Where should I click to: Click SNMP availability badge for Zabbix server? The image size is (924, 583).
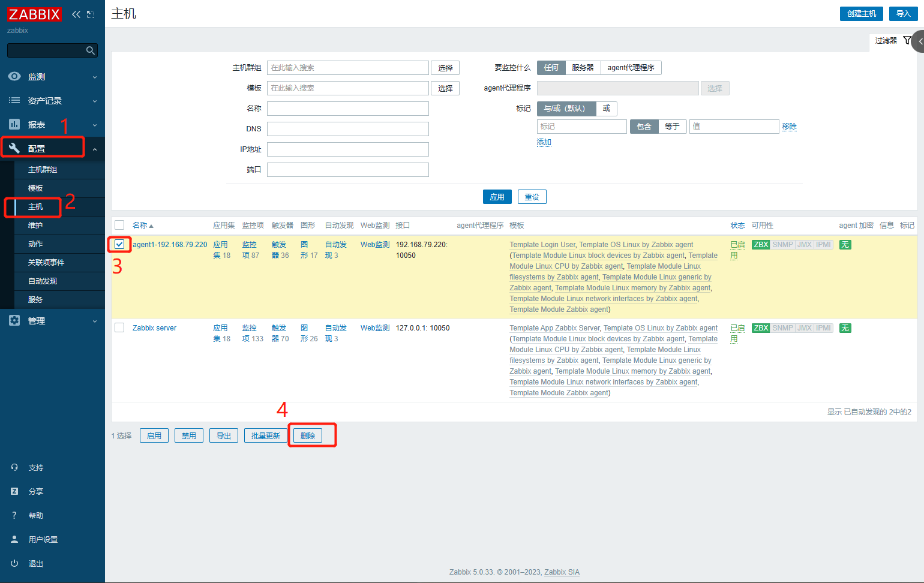[782, 328]
